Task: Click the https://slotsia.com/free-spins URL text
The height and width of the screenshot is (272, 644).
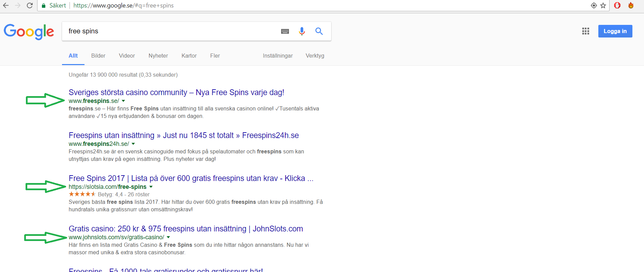Action: (107, 187)
